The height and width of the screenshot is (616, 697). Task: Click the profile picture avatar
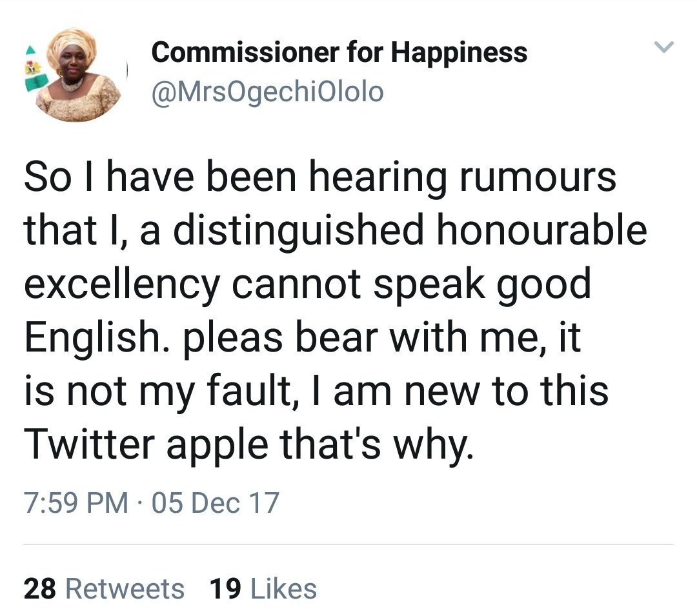[x=79, y=75]
